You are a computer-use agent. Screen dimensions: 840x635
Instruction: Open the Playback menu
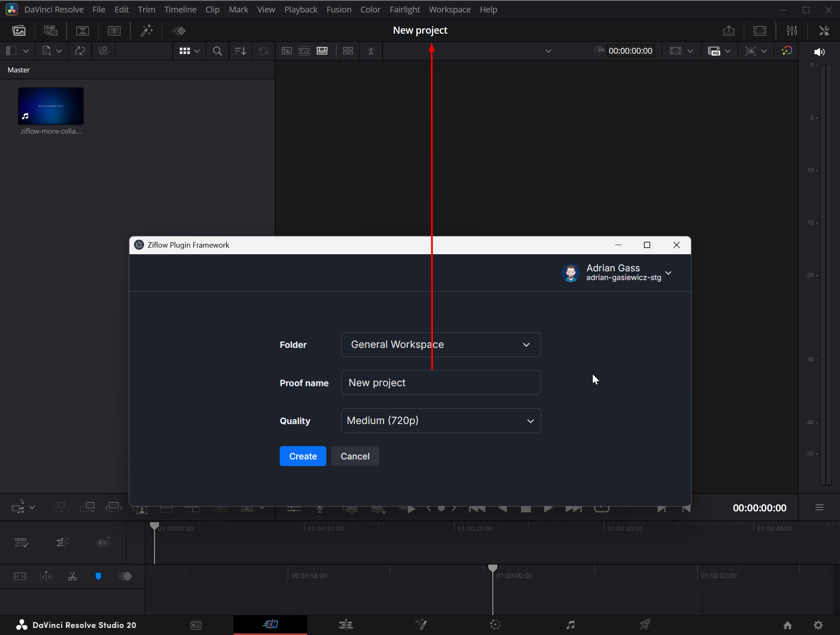(x=301, y=9)
